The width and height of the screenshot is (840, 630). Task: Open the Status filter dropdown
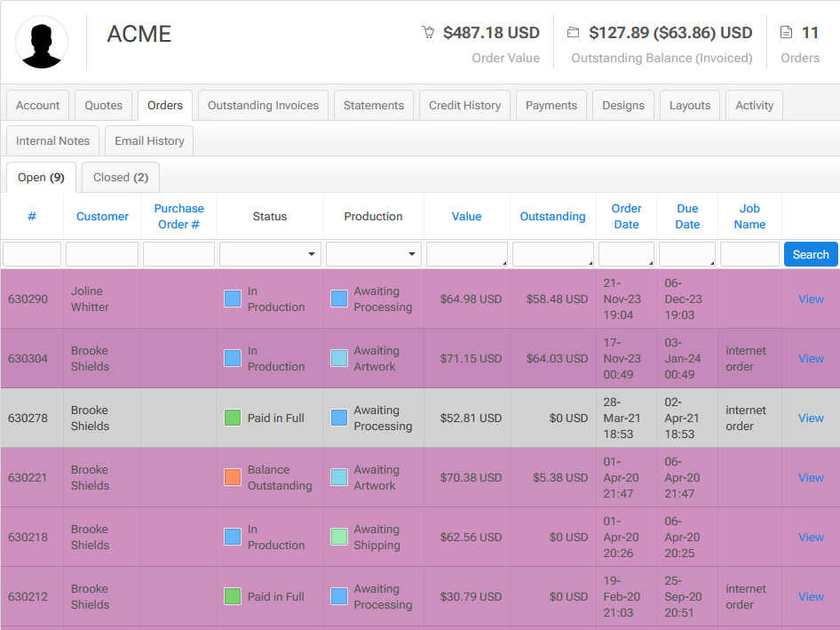click(270, 254)
